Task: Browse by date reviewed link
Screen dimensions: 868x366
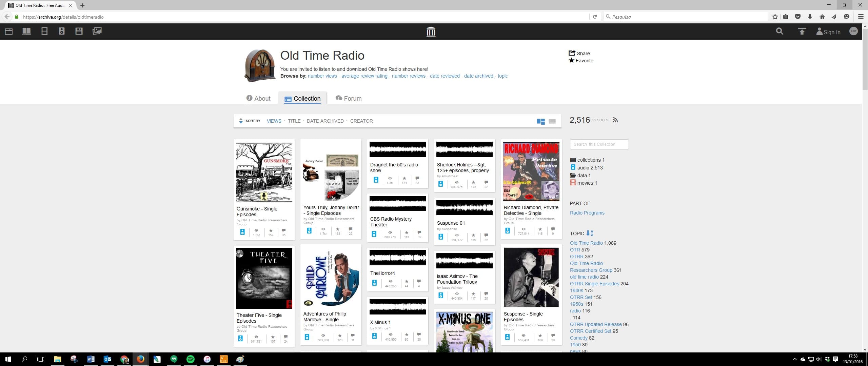Action: 445,76
